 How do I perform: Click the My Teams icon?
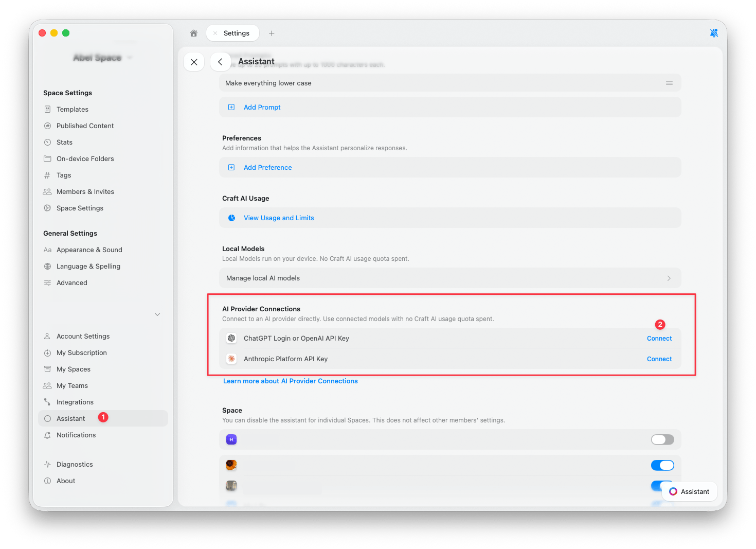[x=47, y=385]
